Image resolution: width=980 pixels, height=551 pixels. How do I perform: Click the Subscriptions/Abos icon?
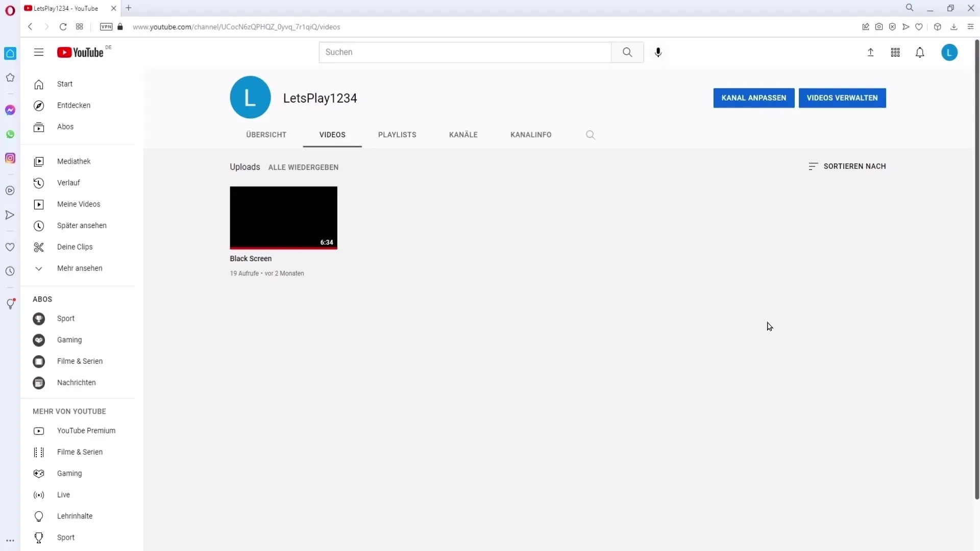click(38, 127)
